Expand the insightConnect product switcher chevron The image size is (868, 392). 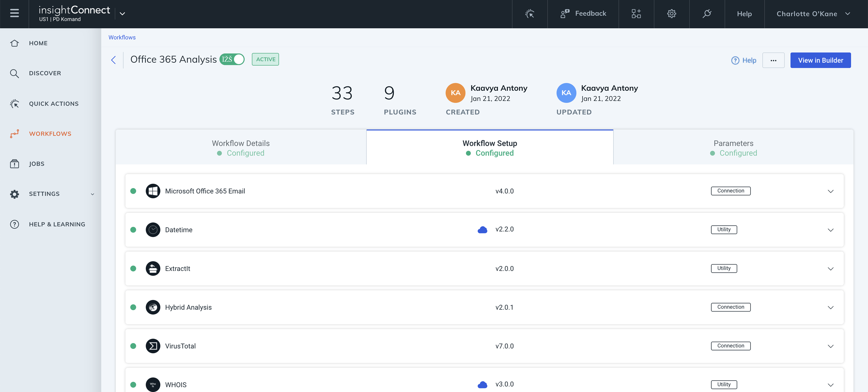pyautogui.click(x=123, y=14)
